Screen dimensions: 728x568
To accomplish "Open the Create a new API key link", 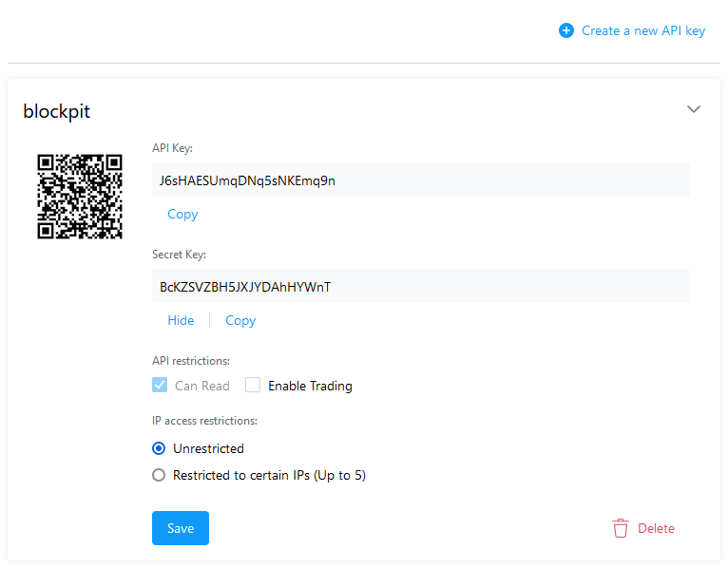I will click(642, 30).
